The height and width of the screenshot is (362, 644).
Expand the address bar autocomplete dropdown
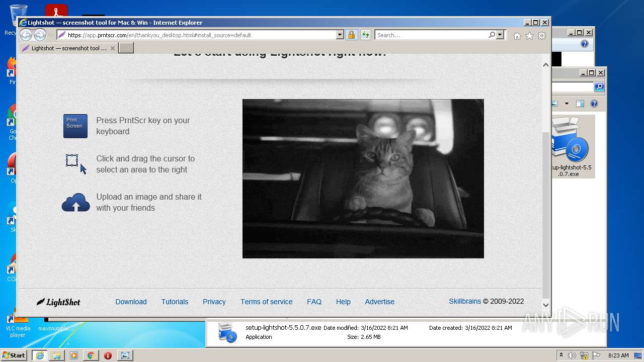[340, 35]
